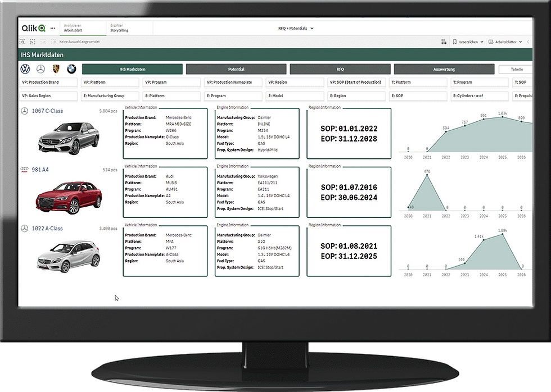The width and height of the screenshot is (551, 392).
Task: Switch to the Potential sheet
Action: 236,69
